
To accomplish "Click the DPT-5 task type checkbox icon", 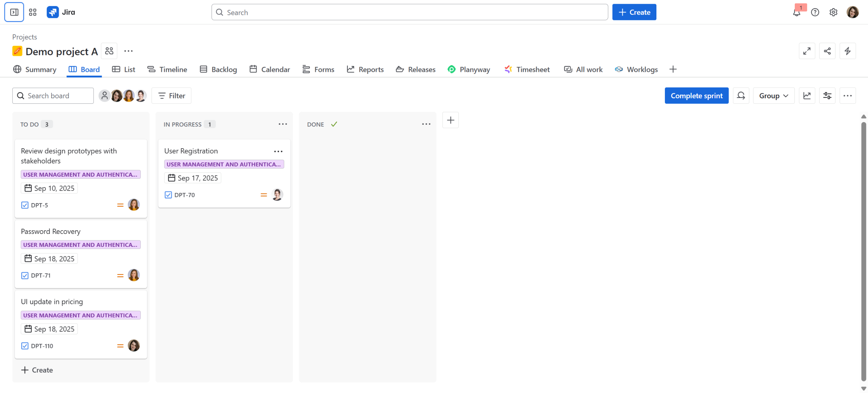I will point(25,205).
